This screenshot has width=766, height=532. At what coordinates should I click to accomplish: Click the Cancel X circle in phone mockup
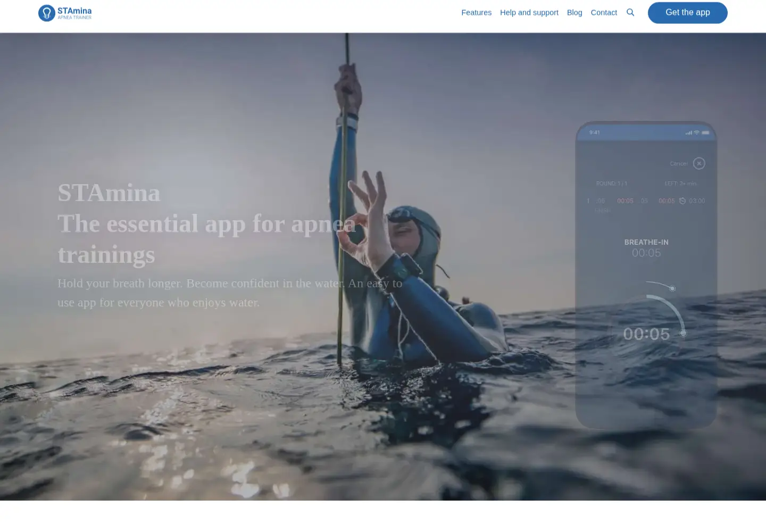click(699, 163)
